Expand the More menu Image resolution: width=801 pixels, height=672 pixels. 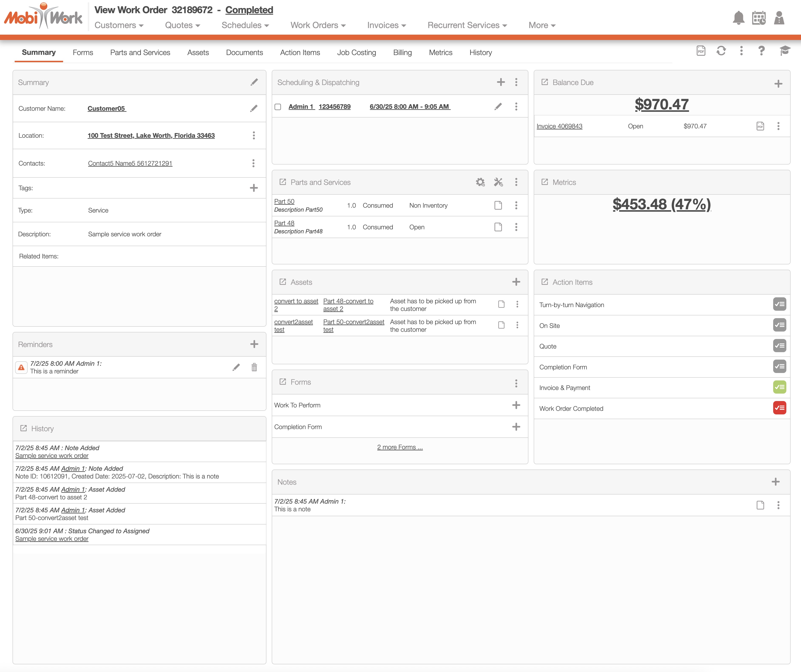(x=542, y=25)
